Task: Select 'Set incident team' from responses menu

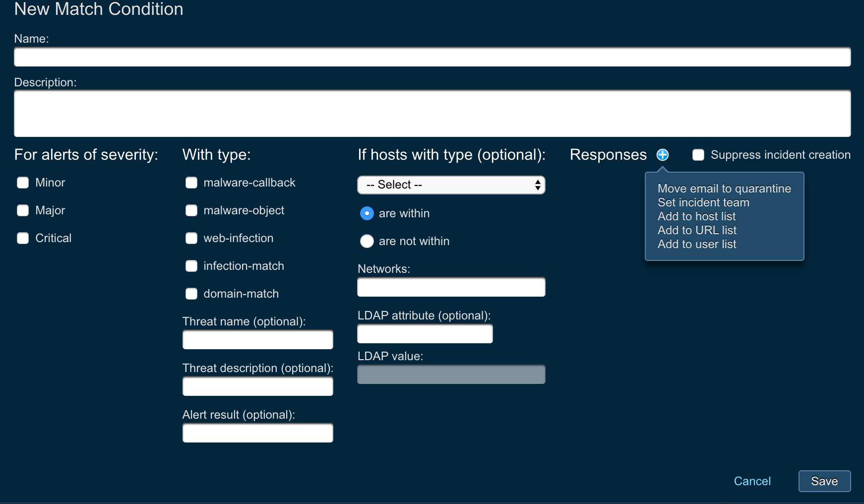Action: 703,202
